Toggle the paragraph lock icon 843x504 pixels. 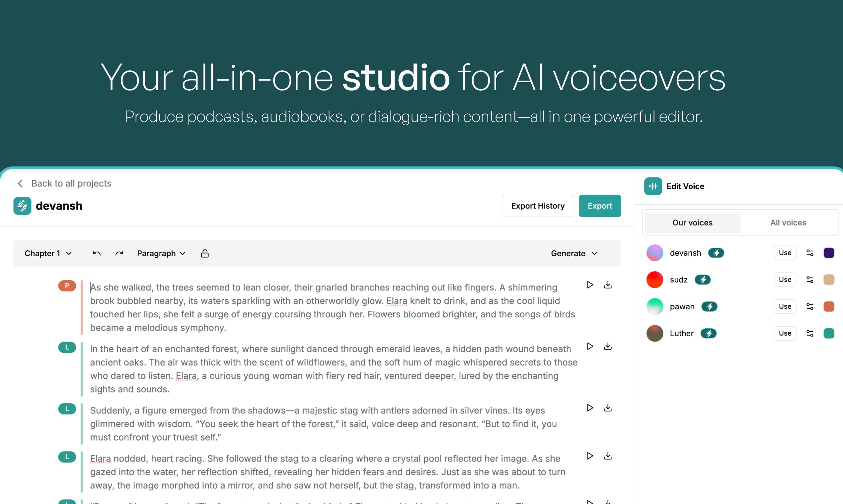click(205, 253)
